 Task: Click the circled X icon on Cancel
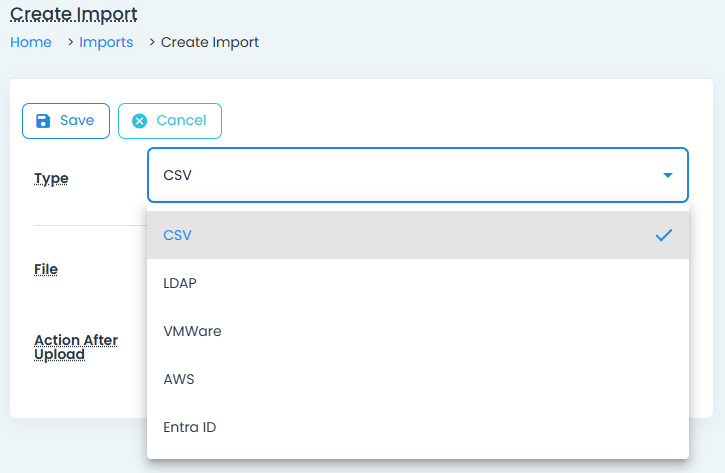pyautogui.click(x=140, y=121)
